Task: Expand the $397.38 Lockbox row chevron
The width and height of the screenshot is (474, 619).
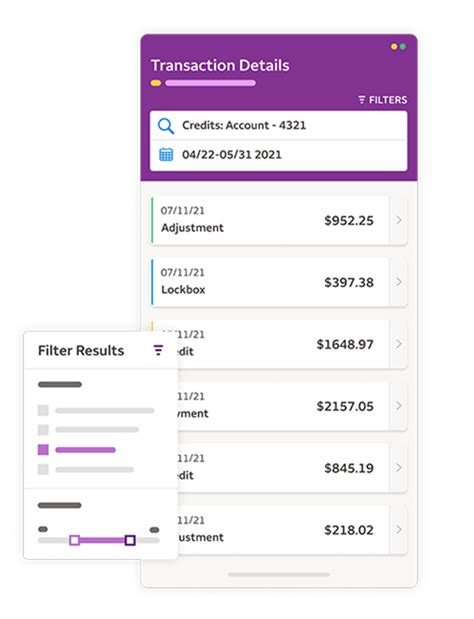Action: pyautogui.click(x=399, y=282)
